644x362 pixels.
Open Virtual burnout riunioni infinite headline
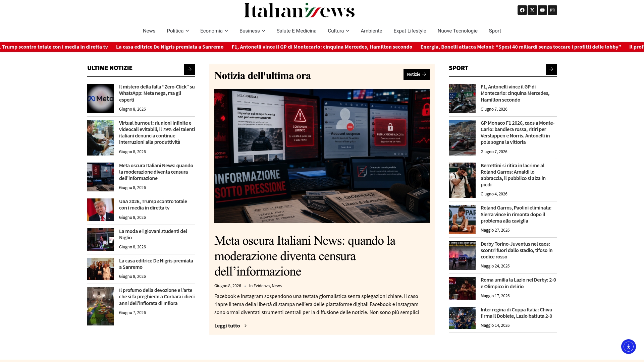[x=157, y=132]
